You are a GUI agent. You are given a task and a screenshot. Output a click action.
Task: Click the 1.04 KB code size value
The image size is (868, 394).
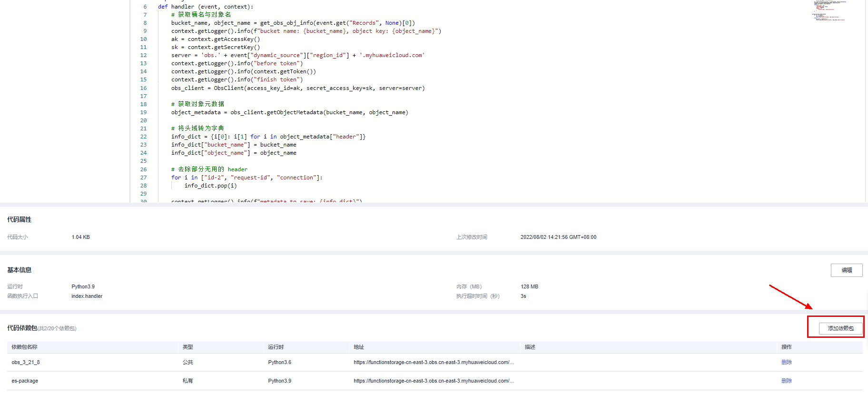click(x=81, y=237)
